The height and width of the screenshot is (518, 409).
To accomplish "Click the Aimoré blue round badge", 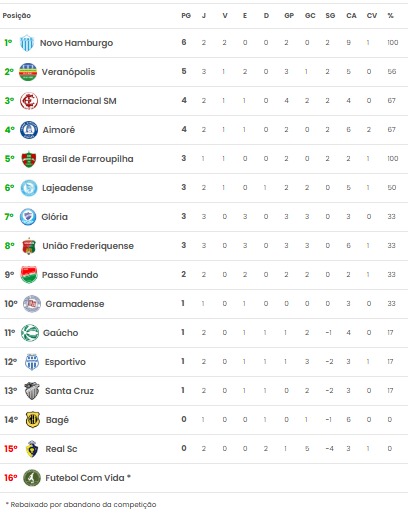I will (x=29, y=130).
